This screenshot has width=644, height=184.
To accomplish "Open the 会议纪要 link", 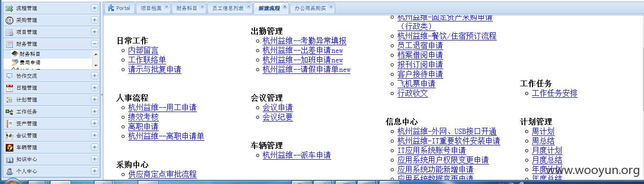I will 277,117.
